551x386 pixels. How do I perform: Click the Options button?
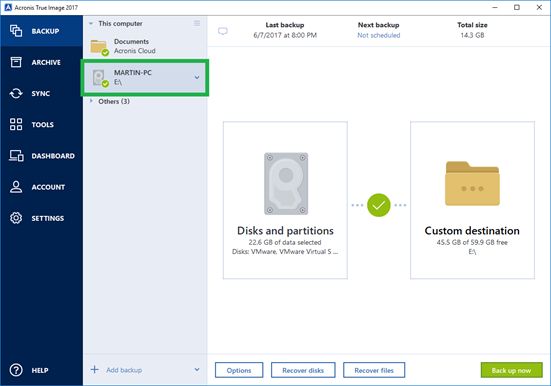[x=239, y=370]
